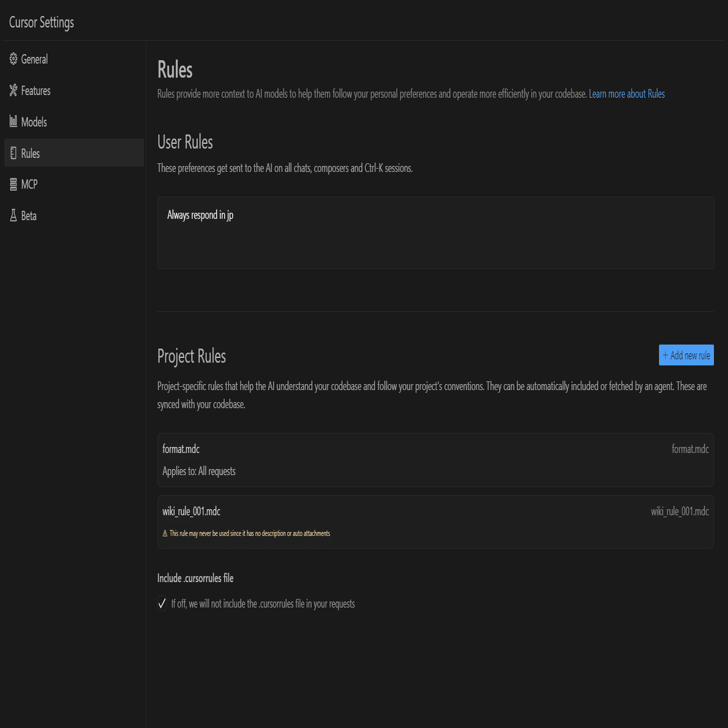728x728 pixels.
Task: Switch to the MCP settings page
Action: tap(29, 185)
